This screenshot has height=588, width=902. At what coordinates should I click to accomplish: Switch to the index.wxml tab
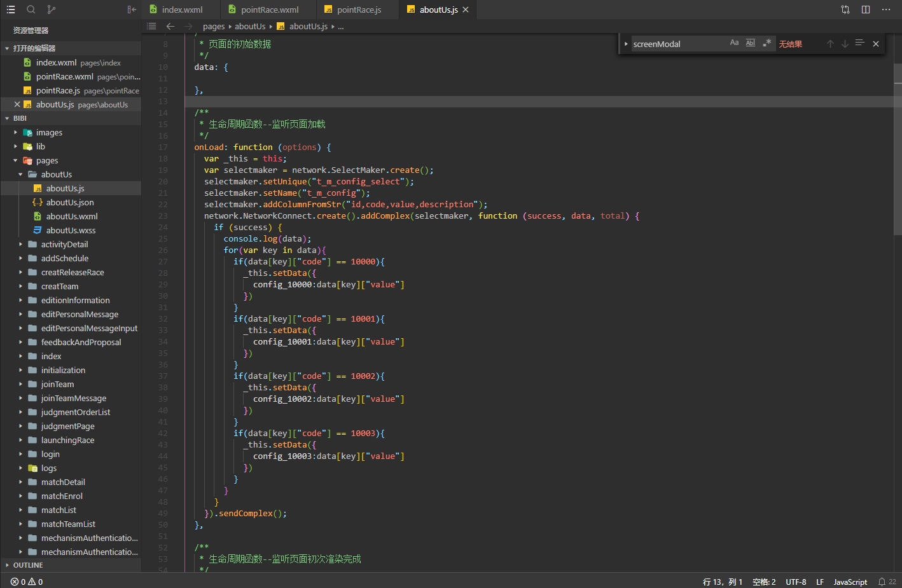pyautogui.click(x=181, y=10)
